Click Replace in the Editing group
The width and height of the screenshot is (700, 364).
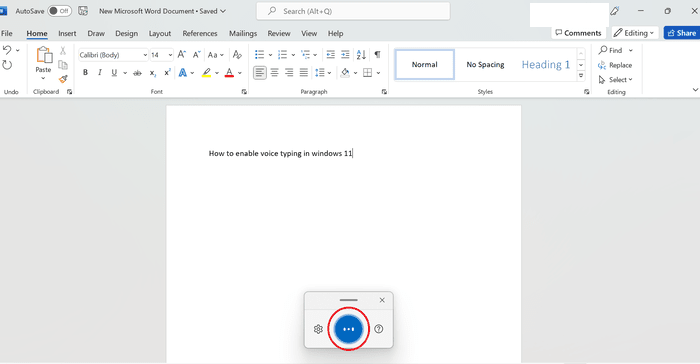coord(615,65)
